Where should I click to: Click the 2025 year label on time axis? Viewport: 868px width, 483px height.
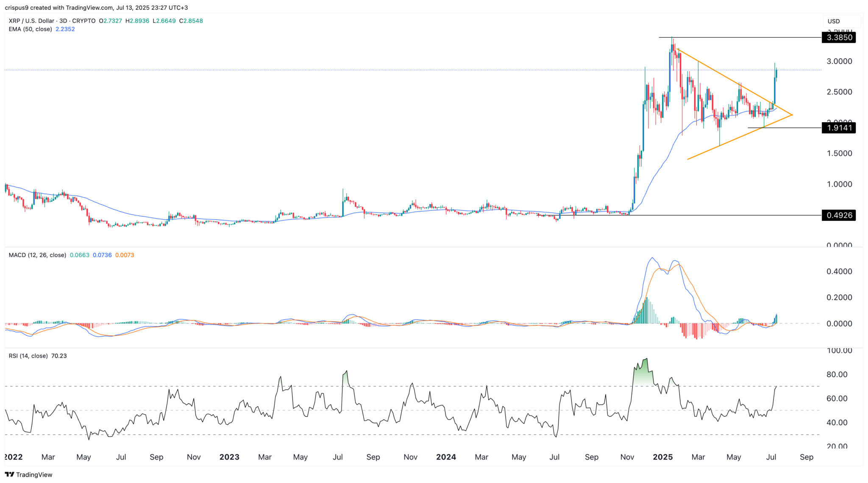(x=663, y=457)
